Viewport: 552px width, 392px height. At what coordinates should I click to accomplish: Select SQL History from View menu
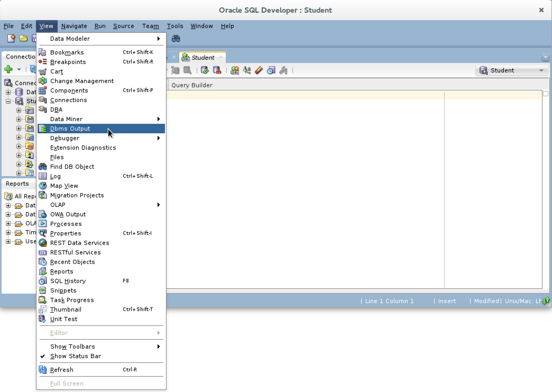(68, 281)
